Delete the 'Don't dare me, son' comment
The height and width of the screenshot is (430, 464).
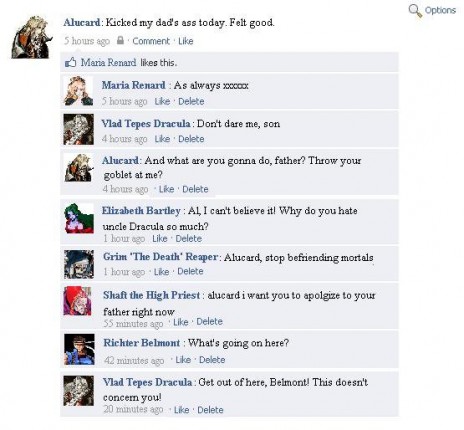(x=191, y=139)
